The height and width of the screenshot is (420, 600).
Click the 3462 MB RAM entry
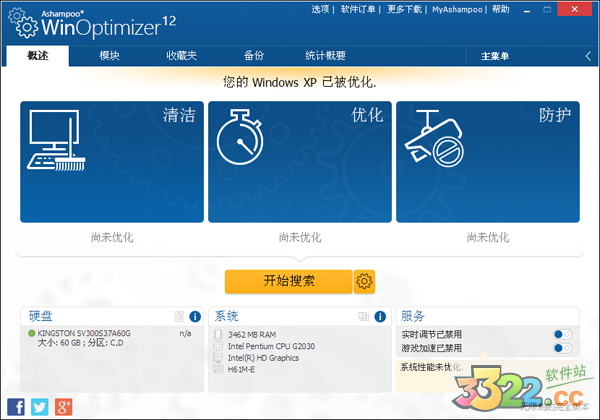point(252,335)
